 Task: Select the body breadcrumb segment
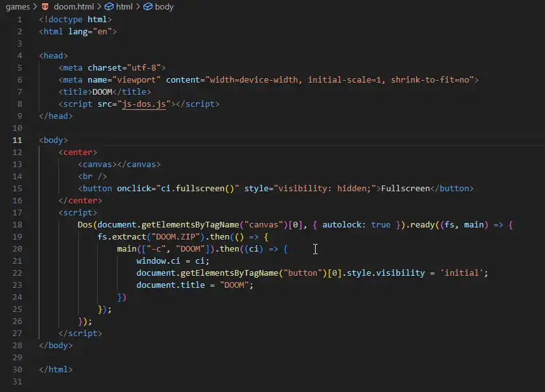click(x=164, y=6)
